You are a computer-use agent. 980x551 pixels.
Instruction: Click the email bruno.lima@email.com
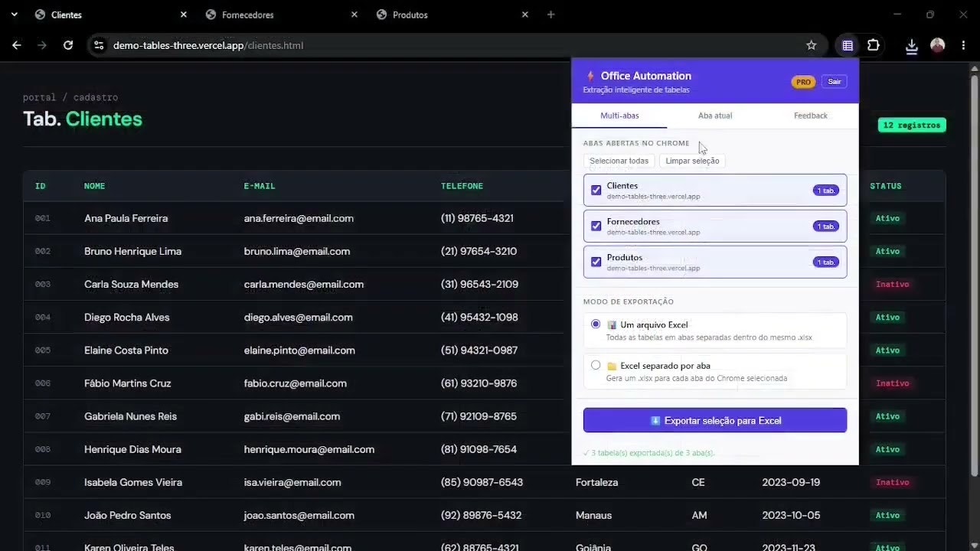click(297, 251)
